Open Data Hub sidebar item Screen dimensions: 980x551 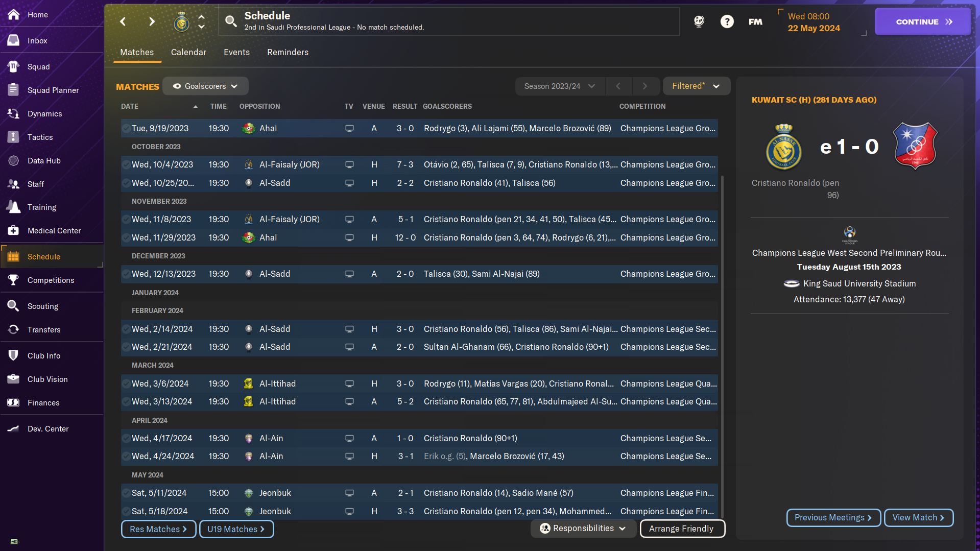pyautogui.click(x=52, y=160)
